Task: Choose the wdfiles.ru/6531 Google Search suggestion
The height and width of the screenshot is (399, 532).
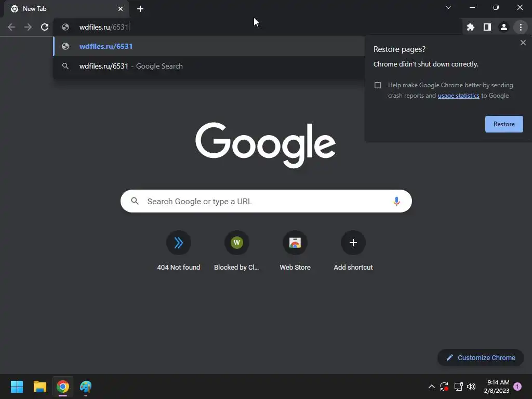Action: click(x=209, y=66)
